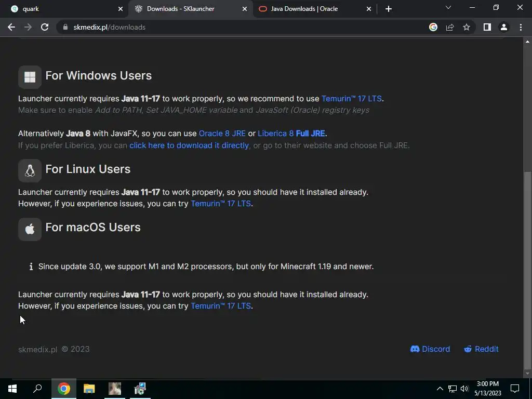This screenshot has width=532, height=399.
Task: Open the Java Downloads | Oracle tab
Action: pos(314,9)
